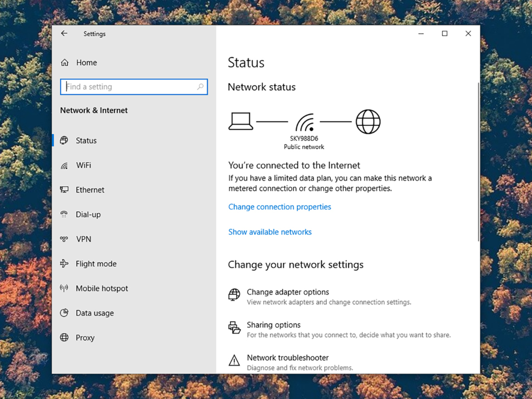Click the WiFi signal icon in sidebar

[x=64, y=166]
